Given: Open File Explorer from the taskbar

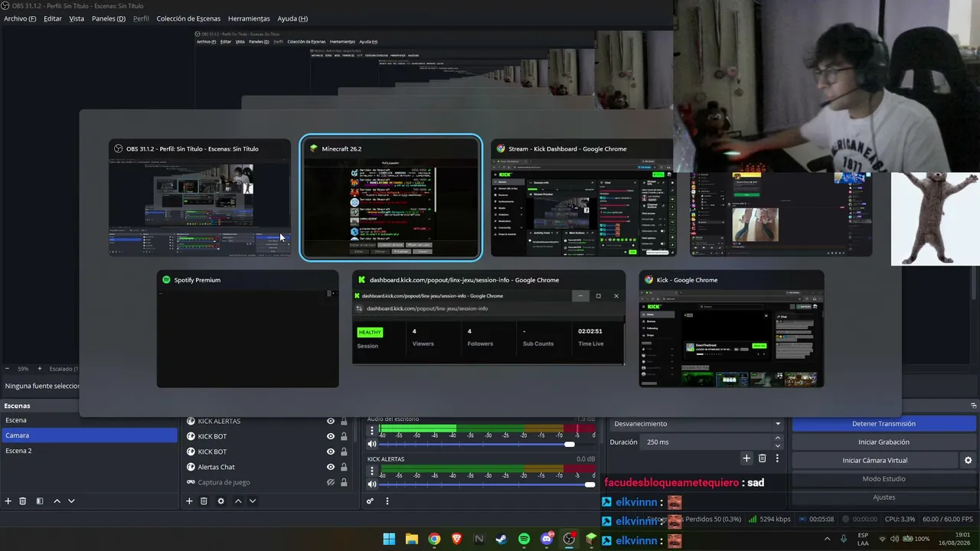Looking at the screenshot, I should [411, 539].
